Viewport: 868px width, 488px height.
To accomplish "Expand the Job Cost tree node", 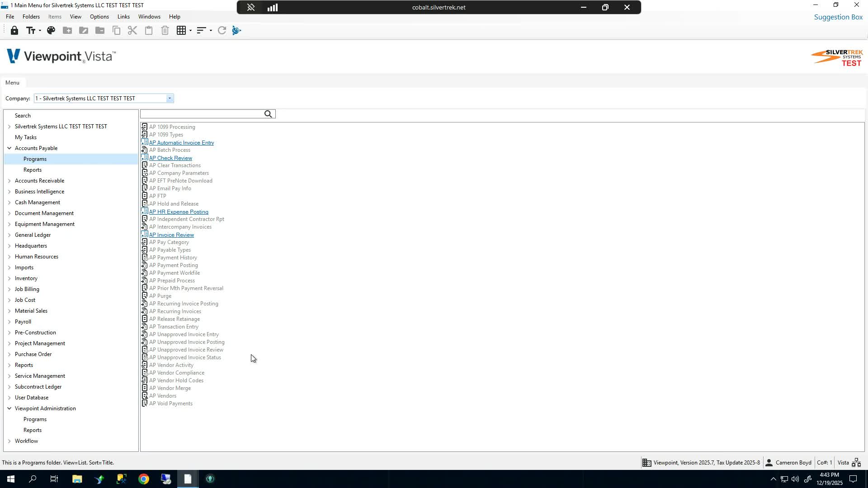I will [9, 300].
